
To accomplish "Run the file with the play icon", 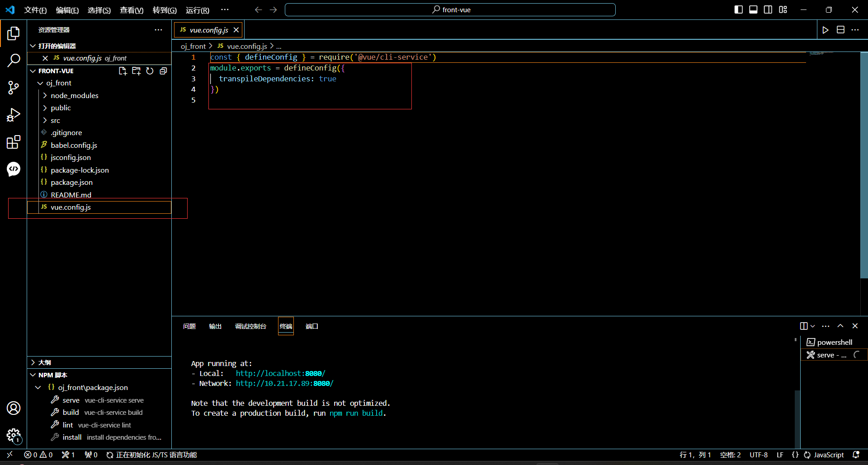I will (x=826, y=30).
